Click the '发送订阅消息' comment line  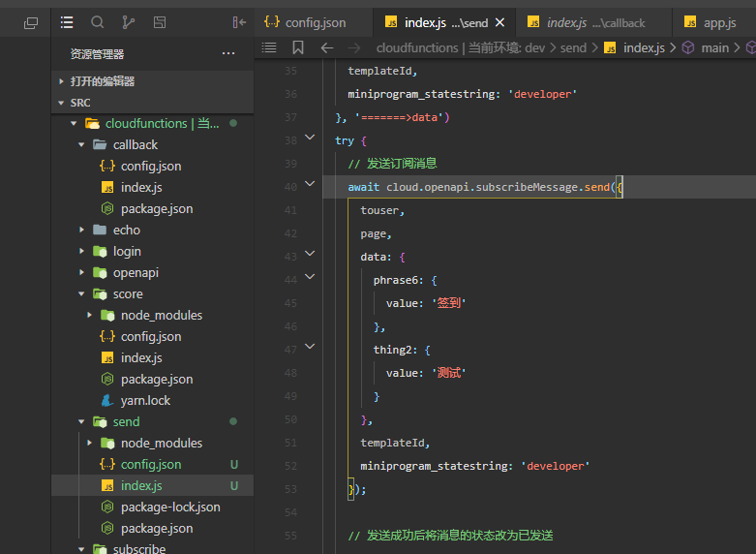point(392,164)
